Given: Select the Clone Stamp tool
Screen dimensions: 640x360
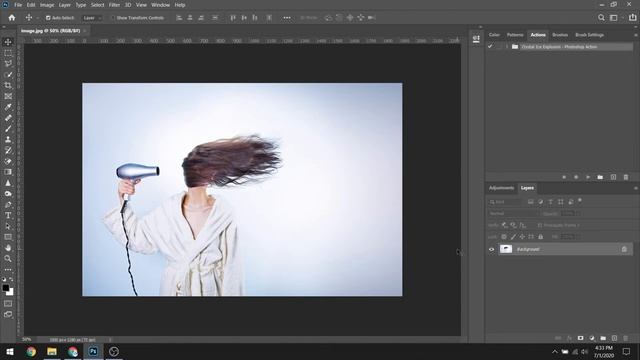Looking at the screenshot, I should click(8, 140).
